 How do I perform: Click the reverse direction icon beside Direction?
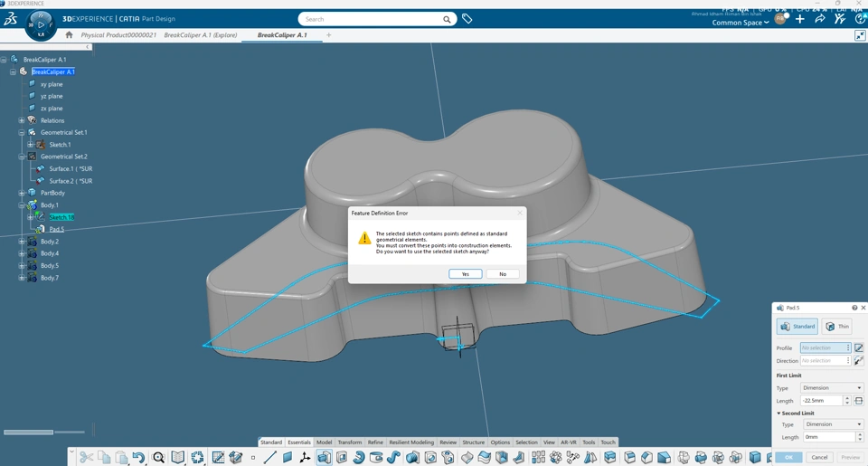point(859,360)
